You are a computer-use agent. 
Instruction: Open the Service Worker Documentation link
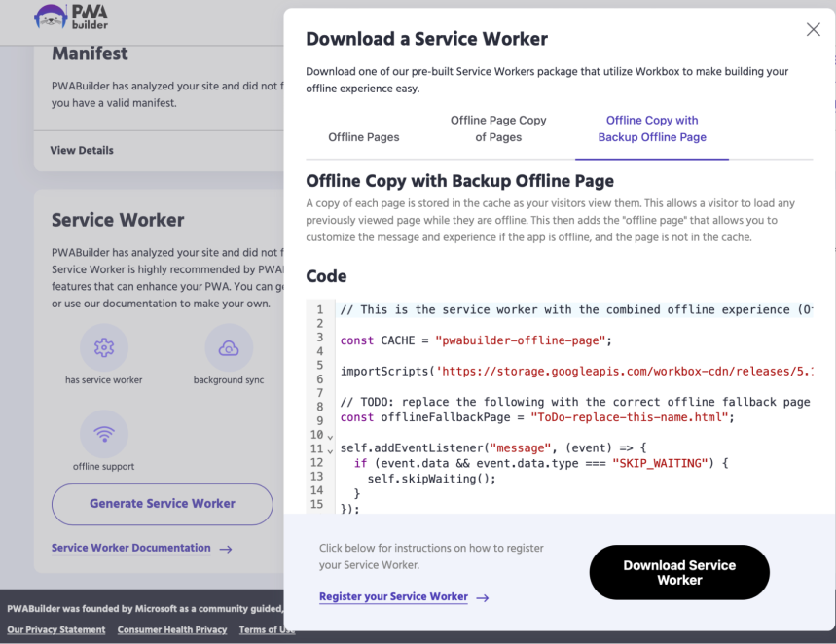tap(131, 548)
